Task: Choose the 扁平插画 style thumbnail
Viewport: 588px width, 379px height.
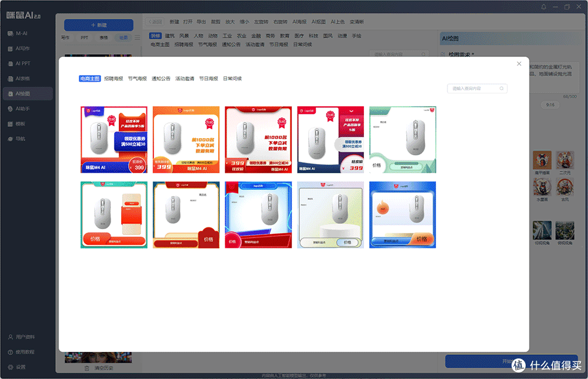Action: pos(542,160)
